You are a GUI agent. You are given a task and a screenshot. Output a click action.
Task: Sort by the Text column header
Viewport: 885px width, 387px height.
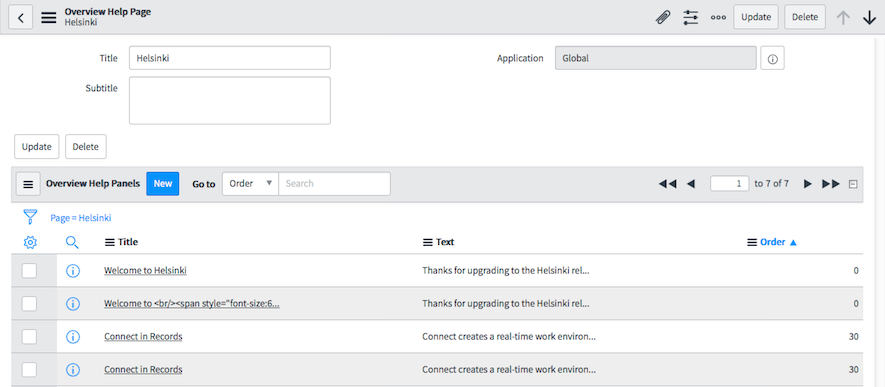pyautogui.click(x=445, y=242)
